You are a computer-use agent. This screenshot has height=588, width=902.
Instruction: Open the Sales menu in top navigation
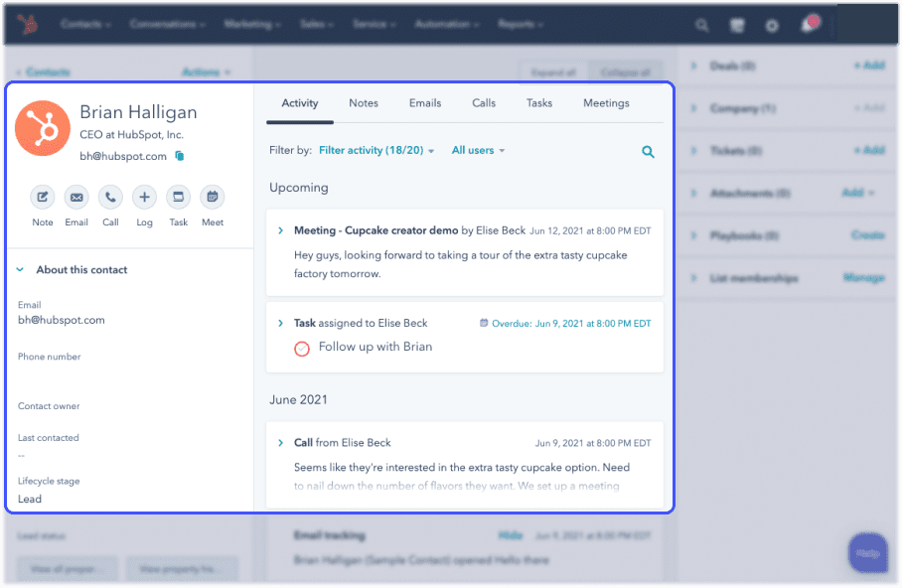(x=316, y=24)
